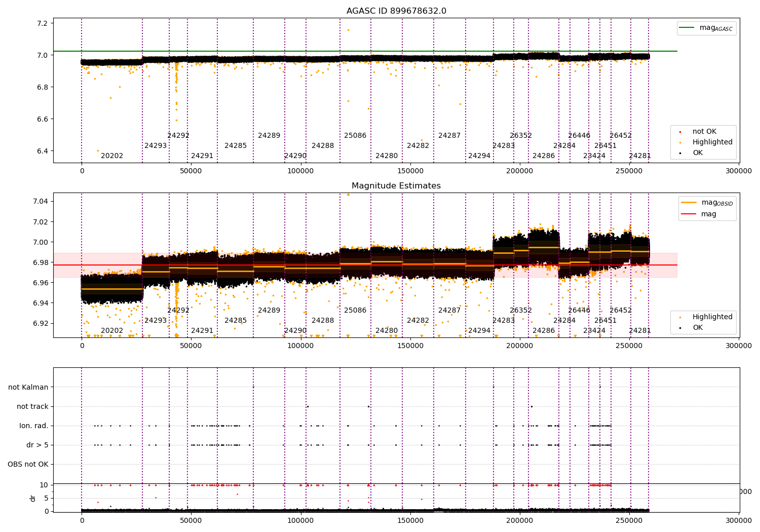Click obsid label 26446 in Magnitude Estimates plot
This screenshot has height=532, width=760.
tap(579, 310)
